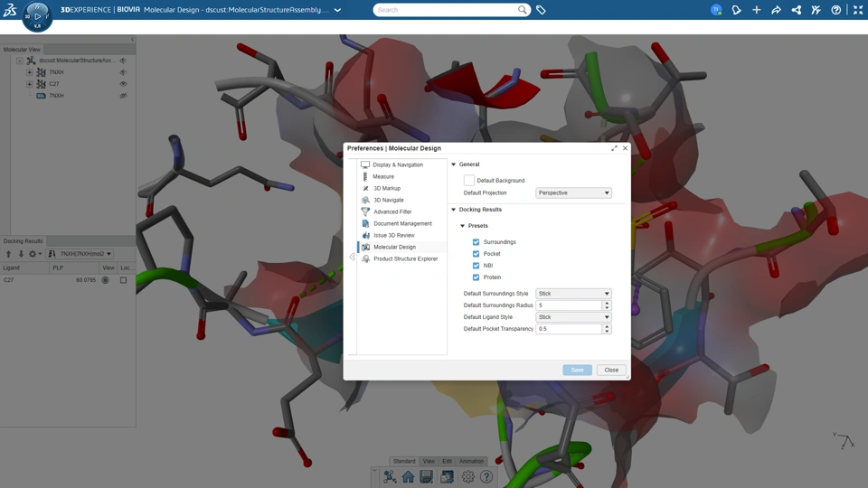Toggle visibility of root MolecularStructureAss node
Screen dimensions: 868x488
pos(124,61)
